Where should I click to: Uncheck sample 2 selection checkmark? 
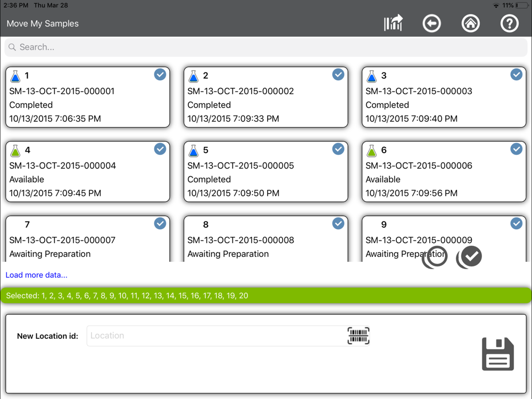tap(338, 75)
